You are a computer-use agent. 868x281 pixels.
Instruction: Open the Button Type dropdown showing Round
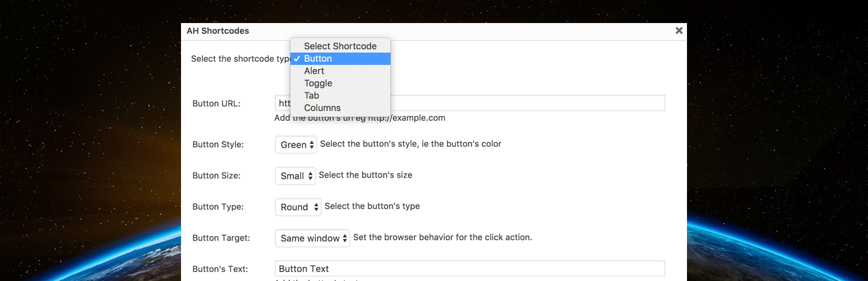point(298,207)
